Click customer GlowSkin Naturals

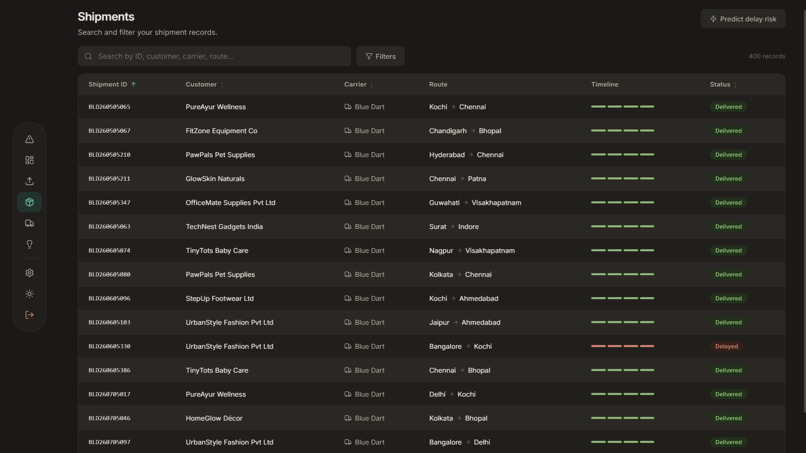click(x=215, y=178)
